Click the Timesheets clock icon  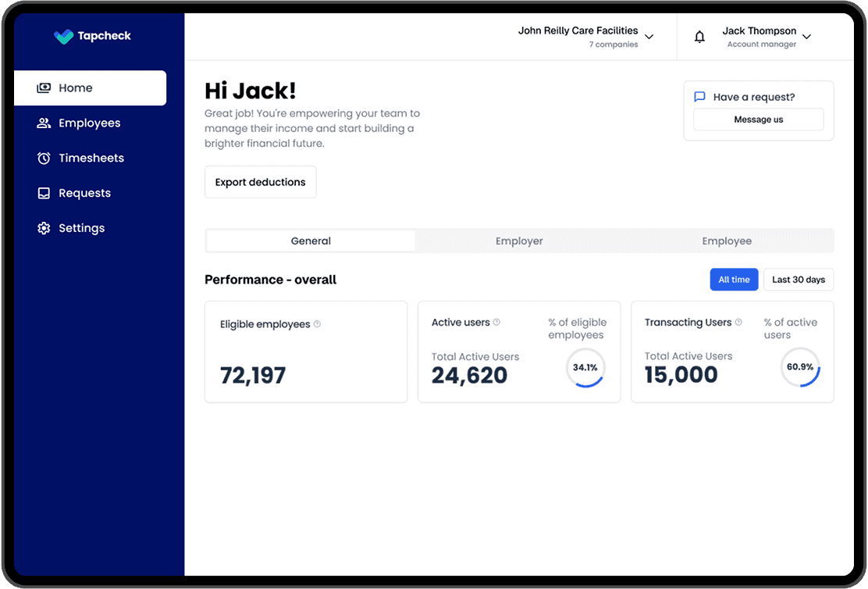(44, 158)
